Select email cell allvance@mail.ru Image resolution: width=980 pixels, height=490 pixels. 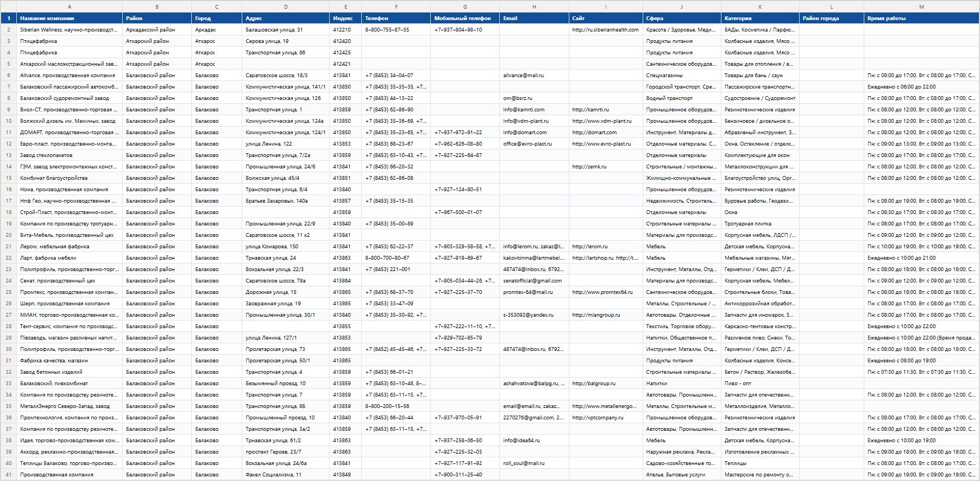pyautogui.click(x=534, y=76)
